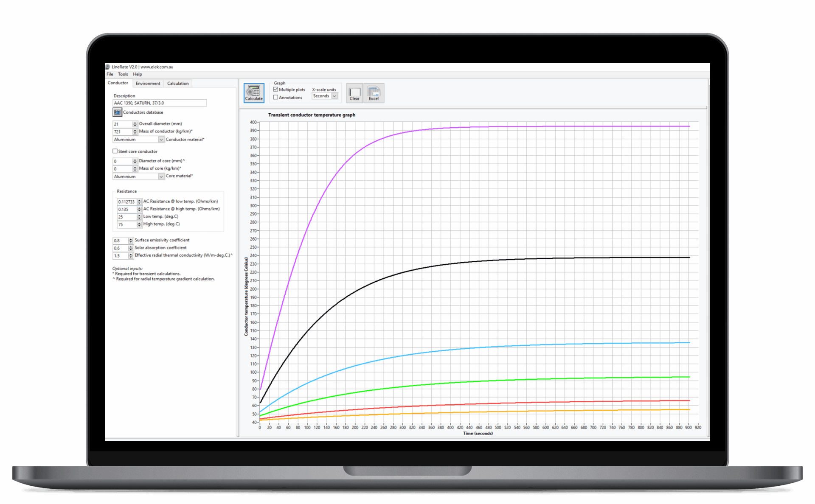
Task: Open the Core material dropdown
Action: coord(161,176)
